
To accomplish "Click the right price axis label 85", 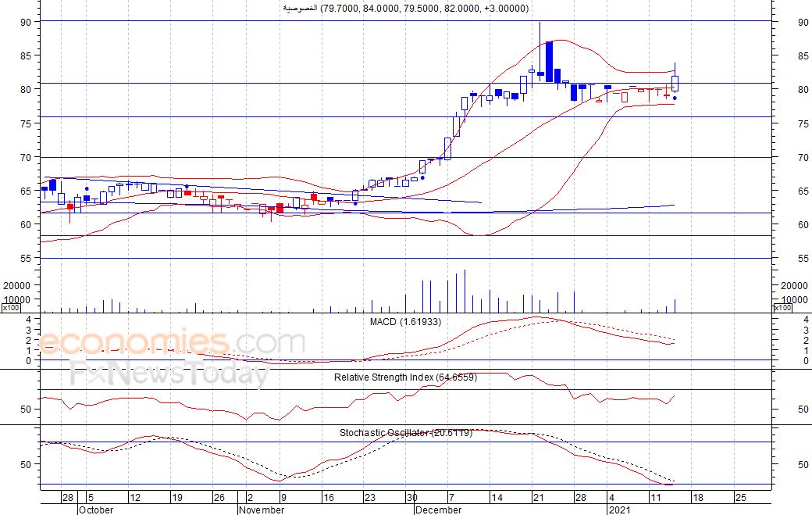I will (x=803, y=56).
